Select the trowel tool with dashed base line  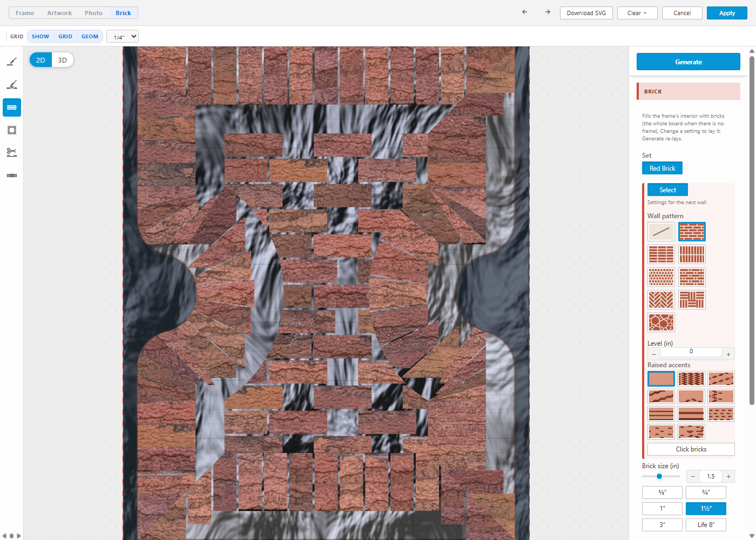point(12,85)
